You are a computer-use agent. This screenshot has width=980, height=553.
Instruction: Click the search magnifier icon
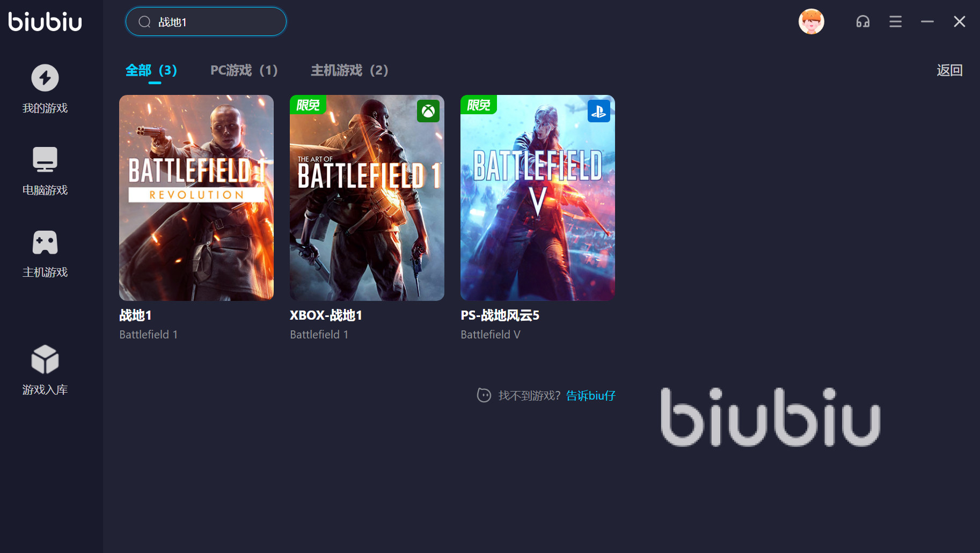click(x=144, y=22)
